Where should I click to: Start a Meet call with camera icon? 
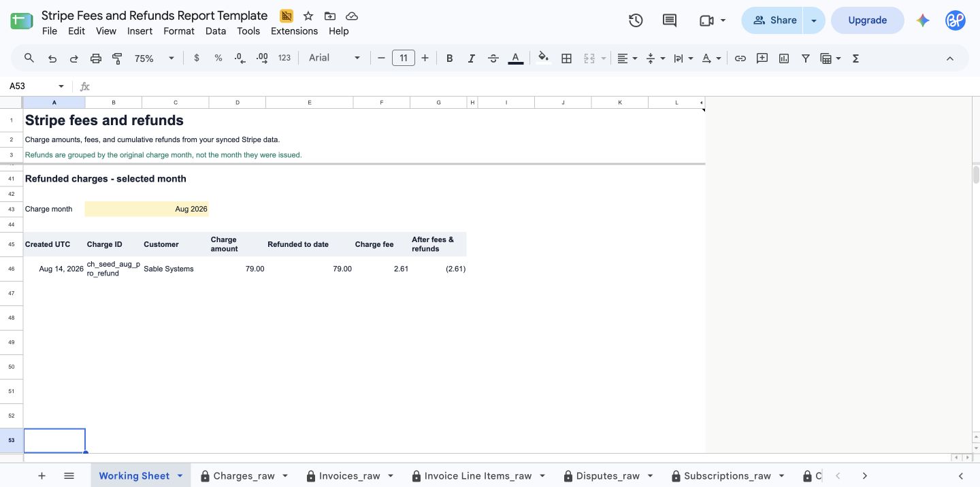pos(706,20)
